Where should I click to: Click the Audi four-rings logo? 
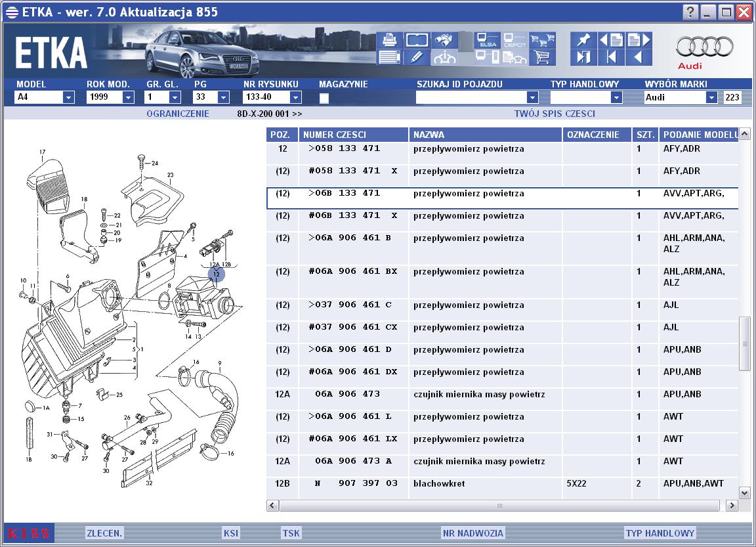click(704, 47)
